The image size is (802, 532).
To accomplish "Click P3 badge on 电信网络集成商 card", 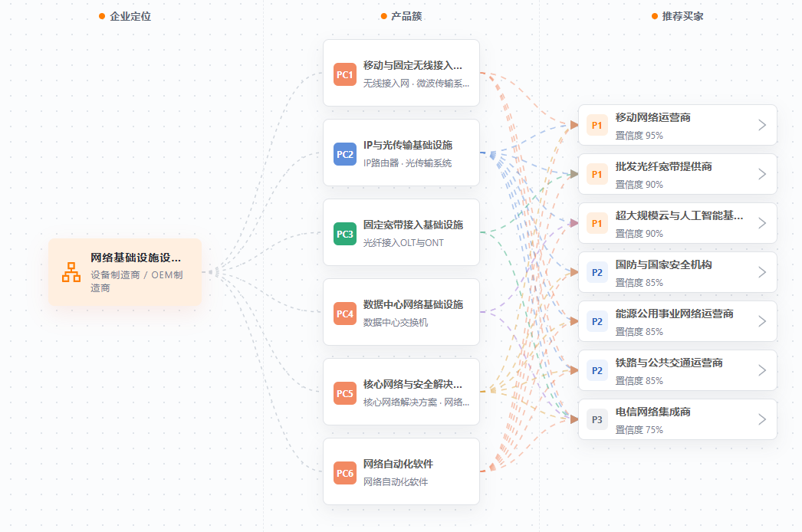I will coord(597,420).
